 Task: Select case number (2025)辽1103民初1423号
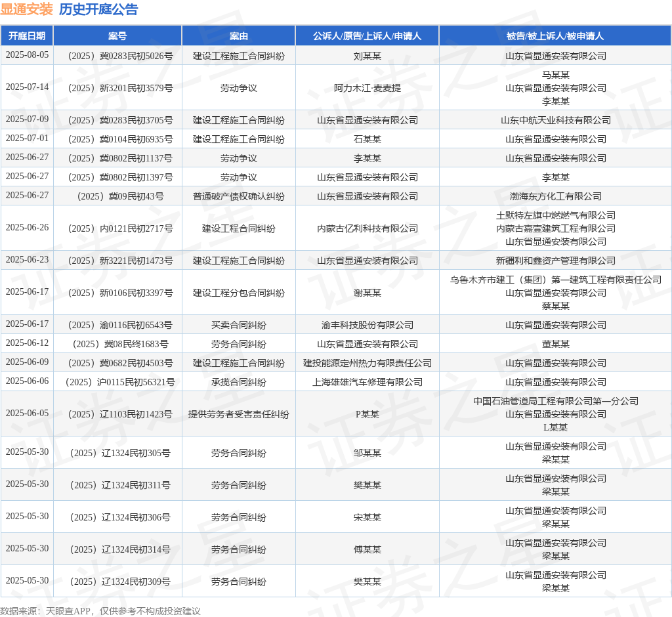pyautogui.click(x=118, y=414)
